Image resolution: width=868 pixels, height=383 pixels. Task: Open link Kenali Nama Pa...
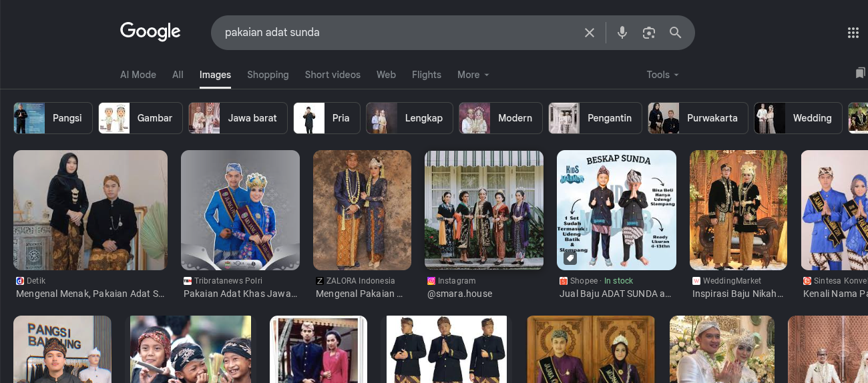835,294
